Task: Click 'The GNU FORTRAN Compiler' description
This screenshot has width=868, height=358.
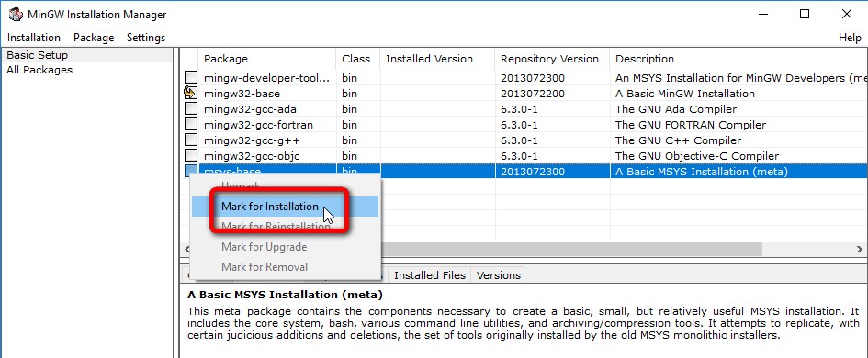Action: [691, 125]
